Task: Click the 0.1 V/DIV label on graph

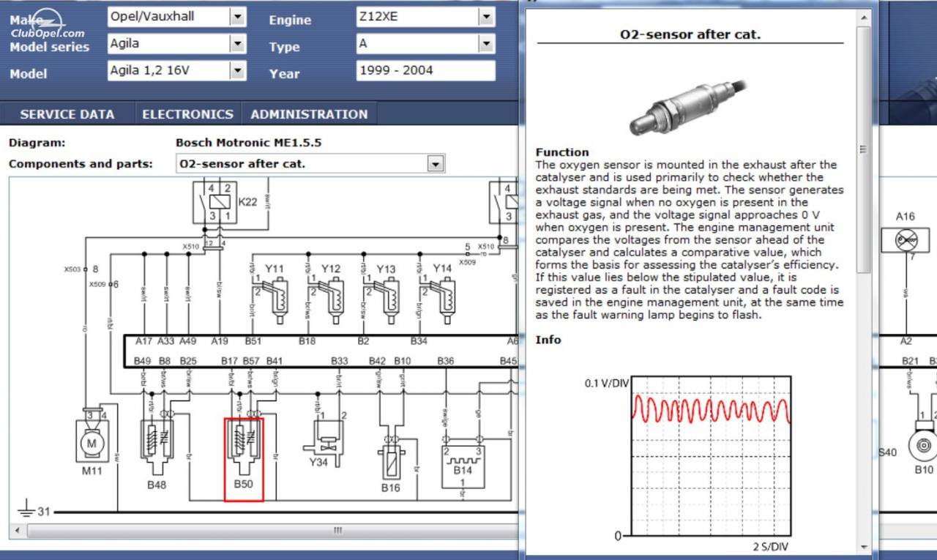Action: tap(605, 384)
